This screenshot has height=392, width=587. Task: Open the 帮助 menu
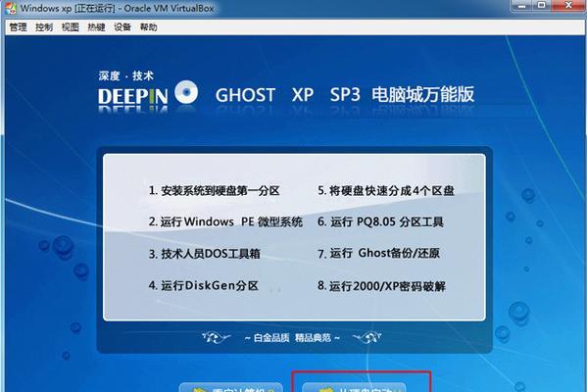coord(148,27)
